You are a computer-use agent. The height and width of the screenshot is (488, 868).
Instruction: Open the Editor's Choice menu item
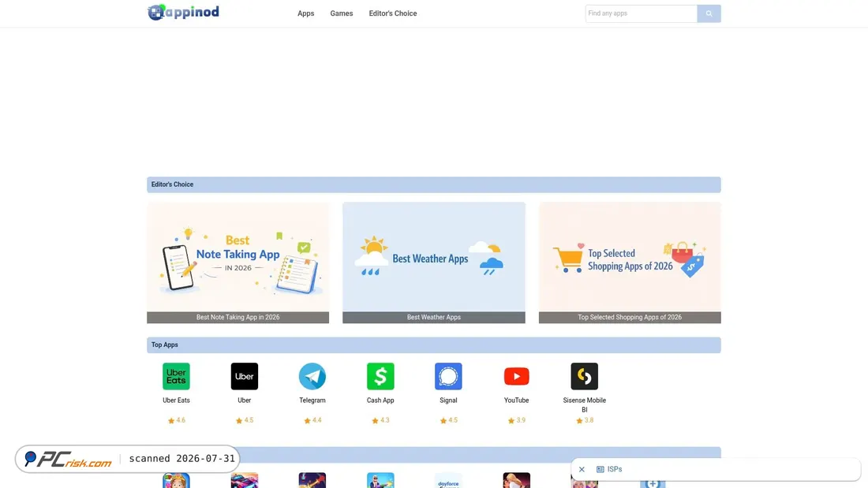coord(393,13)
